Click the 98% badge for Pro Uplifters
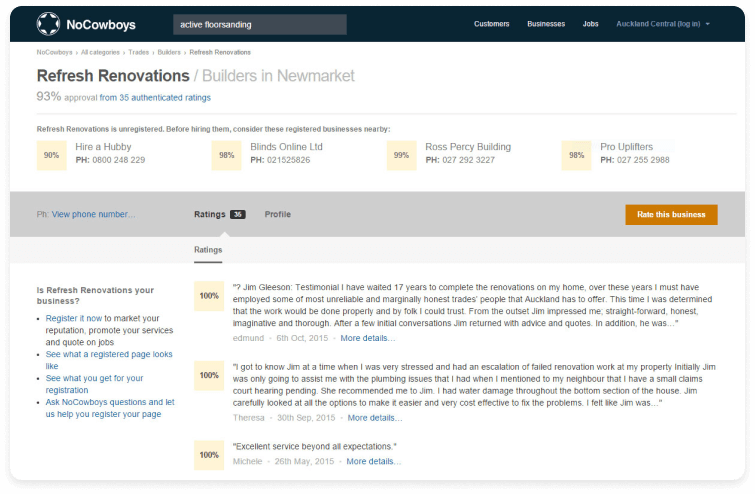Image resolution: width=755 pixels, height=494 pixels. click(576, 155)
